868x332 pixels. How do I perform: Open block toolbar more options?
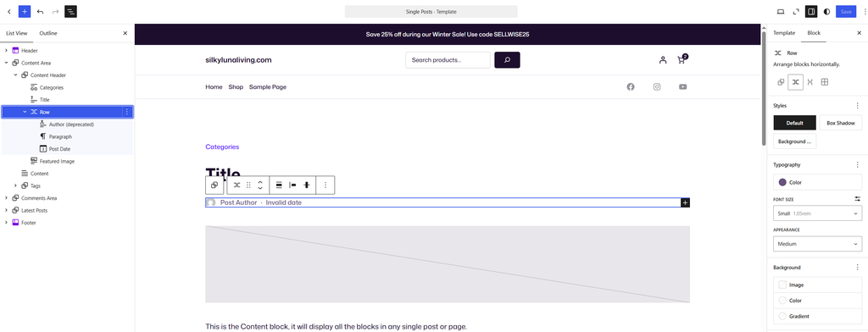coord(325,185)
